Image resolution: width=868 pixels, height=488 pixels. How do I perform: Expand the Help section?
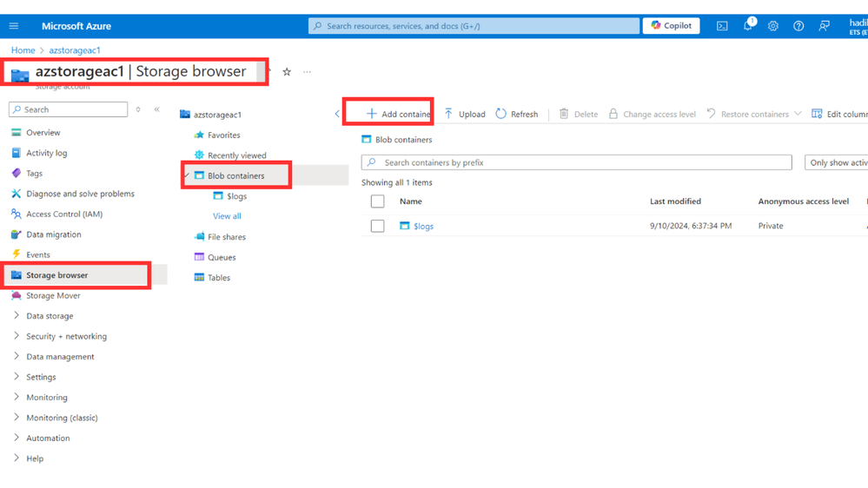click(x=35, y=458)
